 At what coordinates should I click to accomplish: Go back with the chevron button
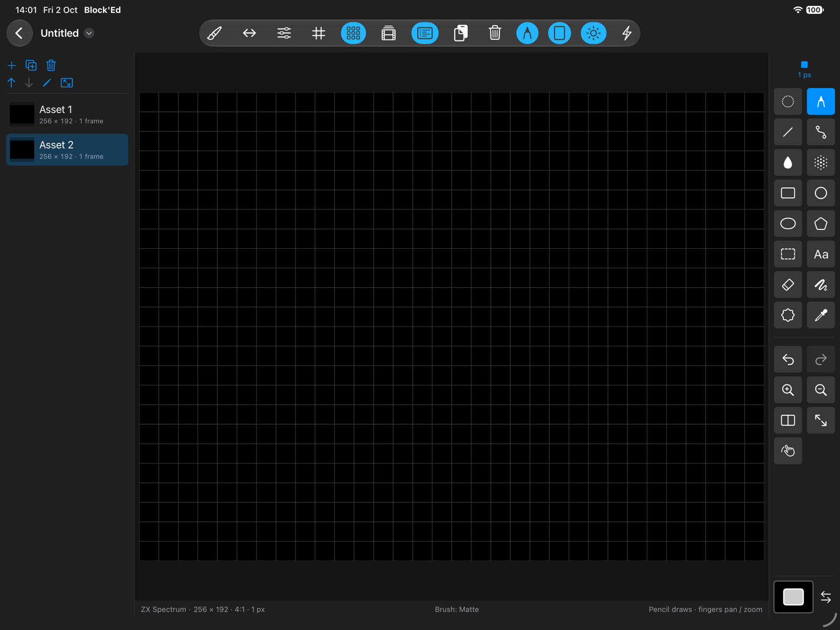coord(19,33)
